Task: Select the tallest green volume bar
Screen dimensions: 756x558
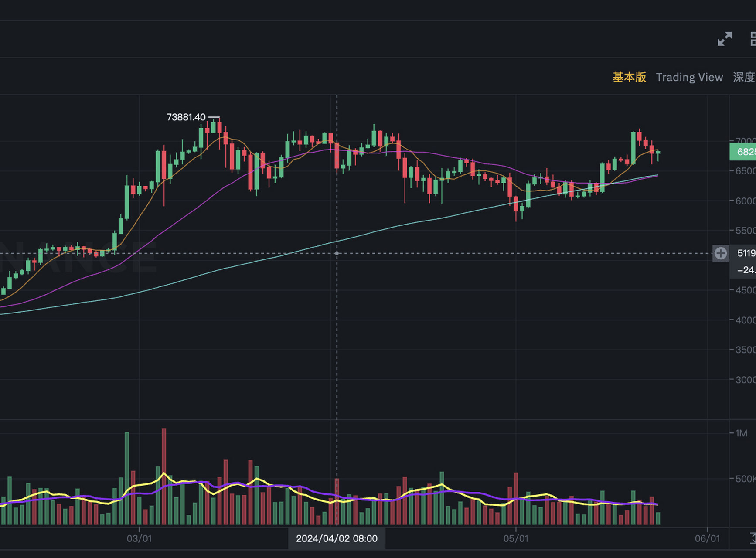Action: tap(127, 478)
